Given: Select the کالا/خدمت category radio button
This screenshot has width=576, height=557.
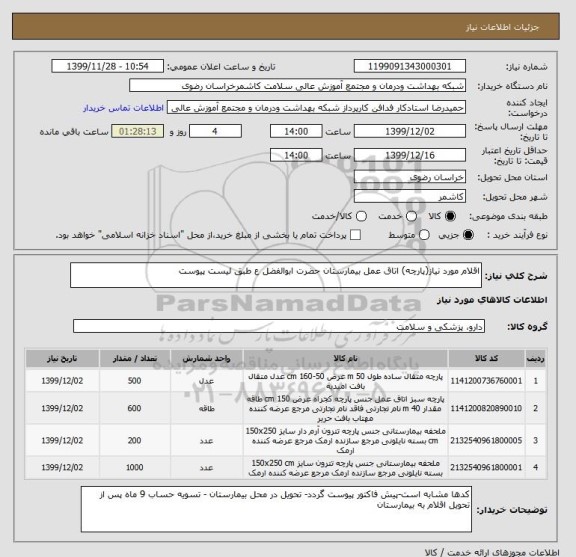Looking at the screenshot, I should pyautogui.click(x=361, y=216).
